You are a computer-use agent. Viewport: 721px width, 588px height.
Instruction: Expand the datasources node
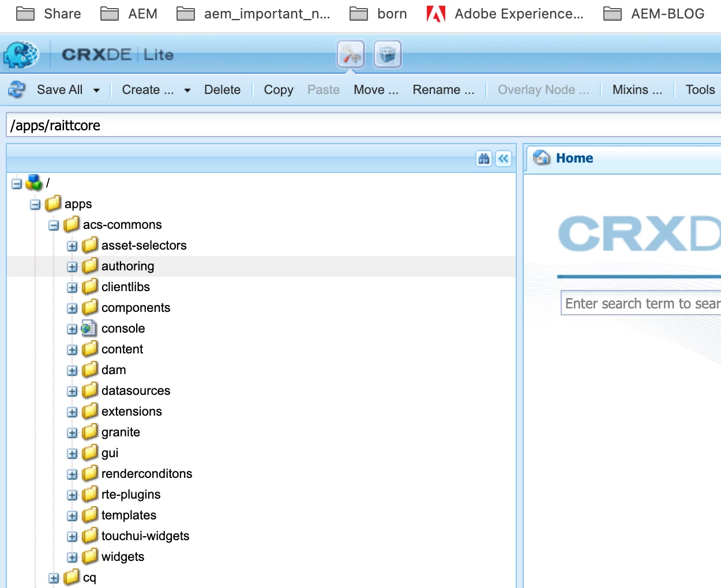[72, 391]
